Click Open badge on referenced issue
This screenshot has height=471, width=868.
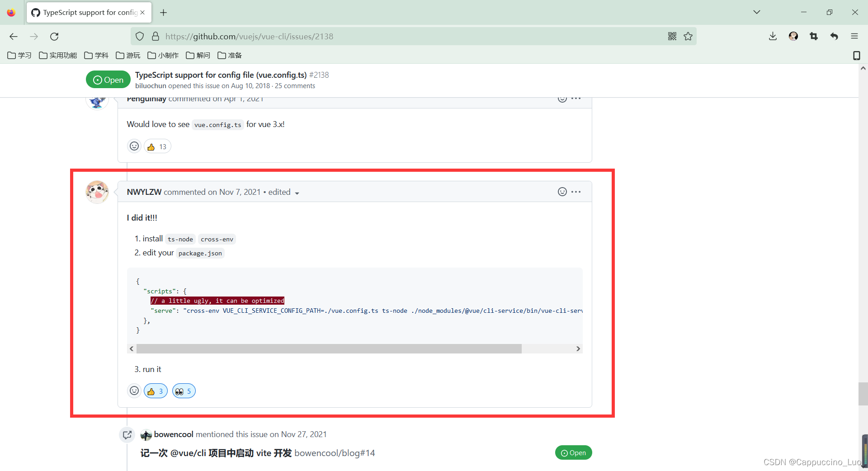(x=573, y=453)
